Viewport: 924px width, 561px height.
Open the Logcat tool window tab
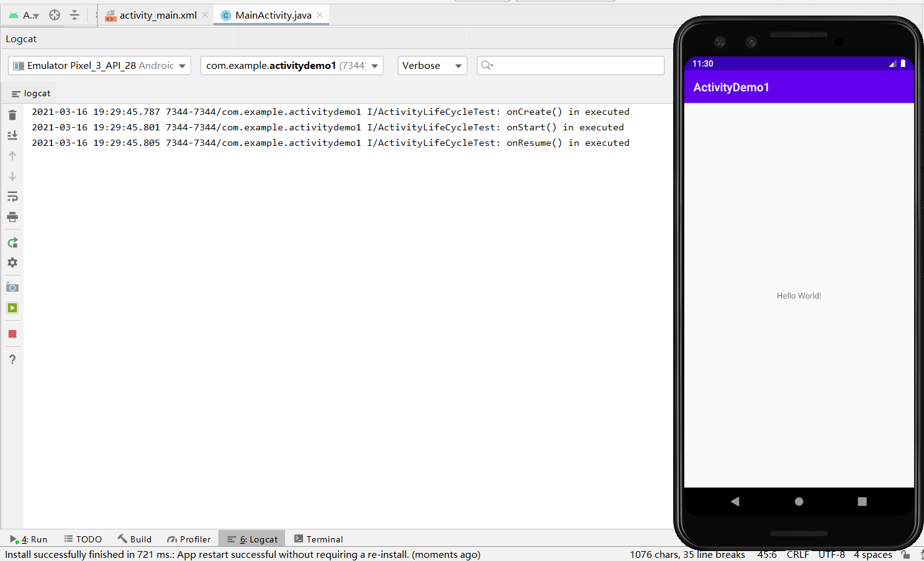coord(252,539)
